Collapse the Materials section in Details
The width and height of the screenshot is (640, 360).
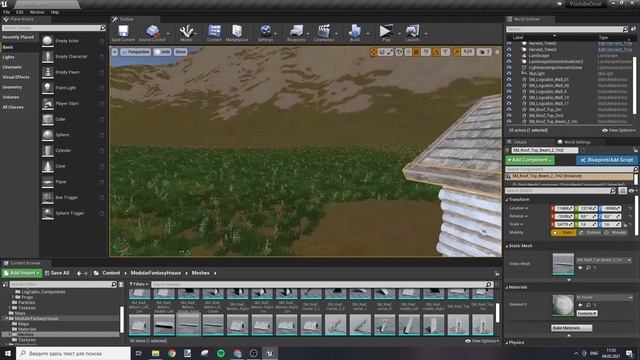coord(507,287)
